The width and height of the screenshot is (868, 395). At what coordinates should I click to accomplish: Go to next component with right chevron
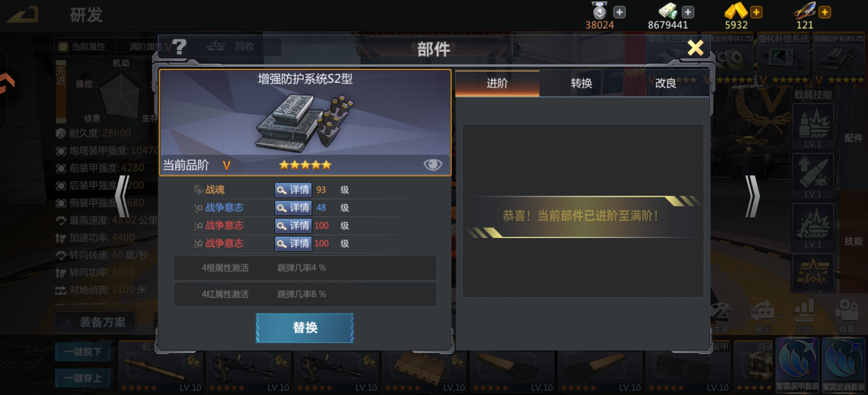click(x=752, y=196)
